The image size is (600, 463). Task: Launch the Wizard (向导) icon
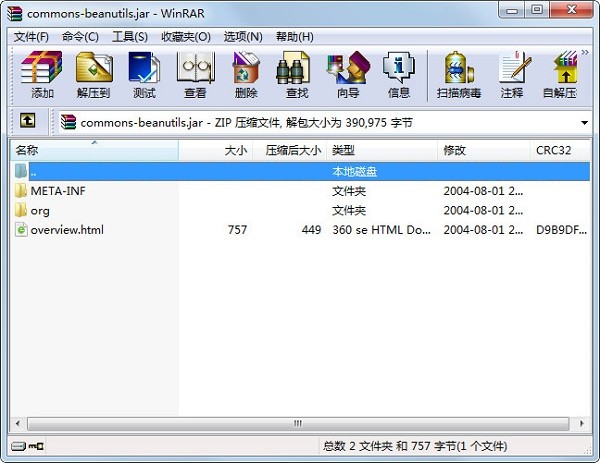point(348,75)
